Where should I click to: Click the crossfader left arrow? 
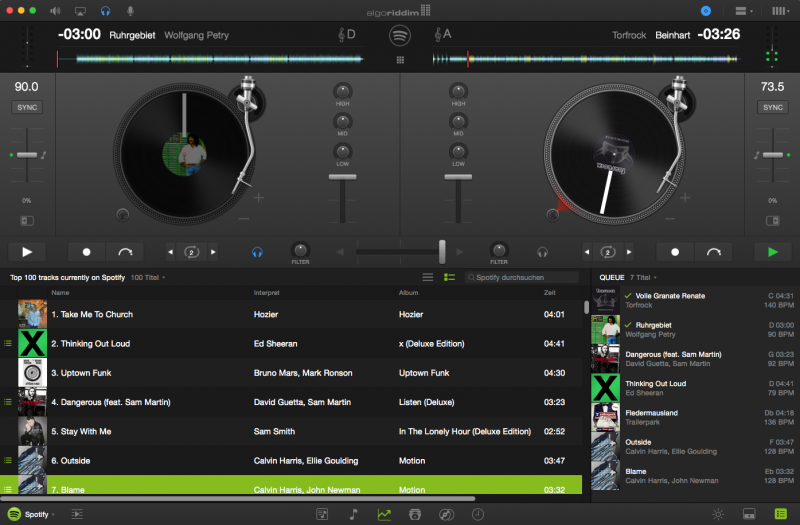coord(340,252)
